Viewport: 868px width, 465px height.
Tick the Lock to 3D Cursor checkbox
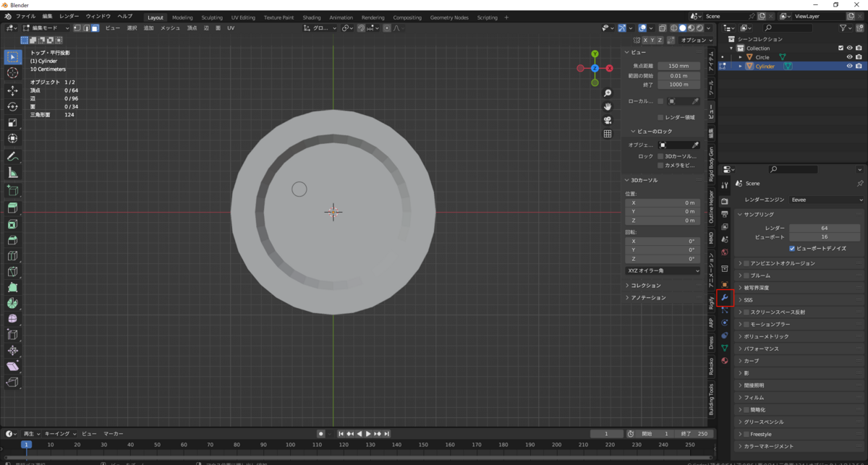[660, 155]
